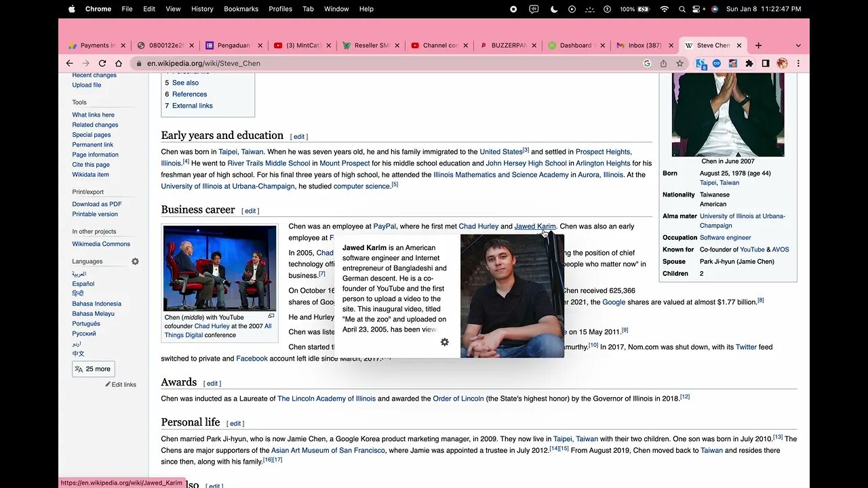
Task: Open the Bookmarks menu
Action: (x=241, y=9)
